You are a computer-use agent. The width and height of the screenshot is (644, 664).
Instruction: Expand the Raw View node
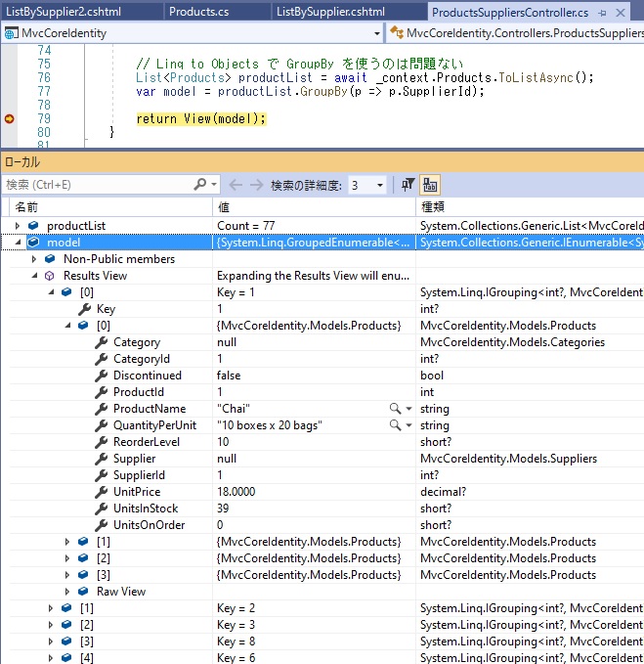67,592
